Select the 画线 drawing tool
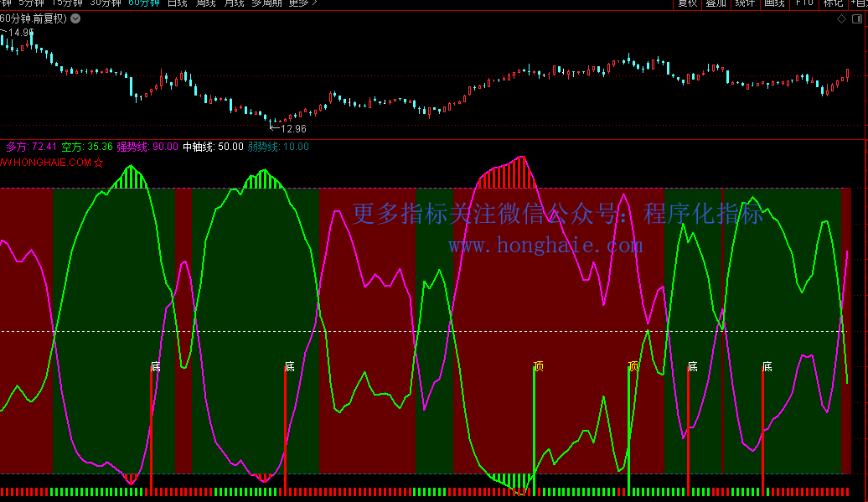Screen dimensions: 868x502 point(774,3)
